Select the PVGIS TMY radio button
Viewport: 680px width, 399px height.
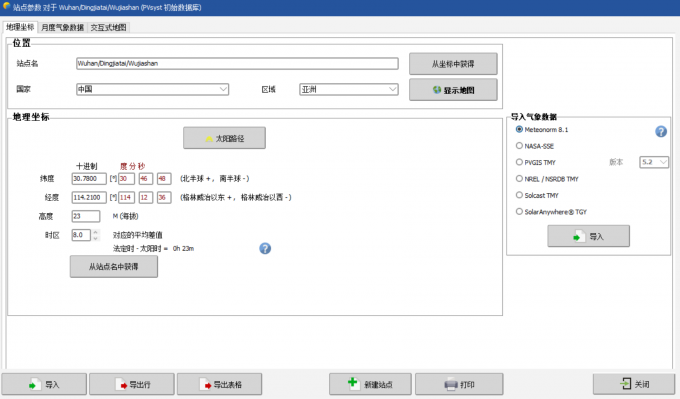point(519,162)
